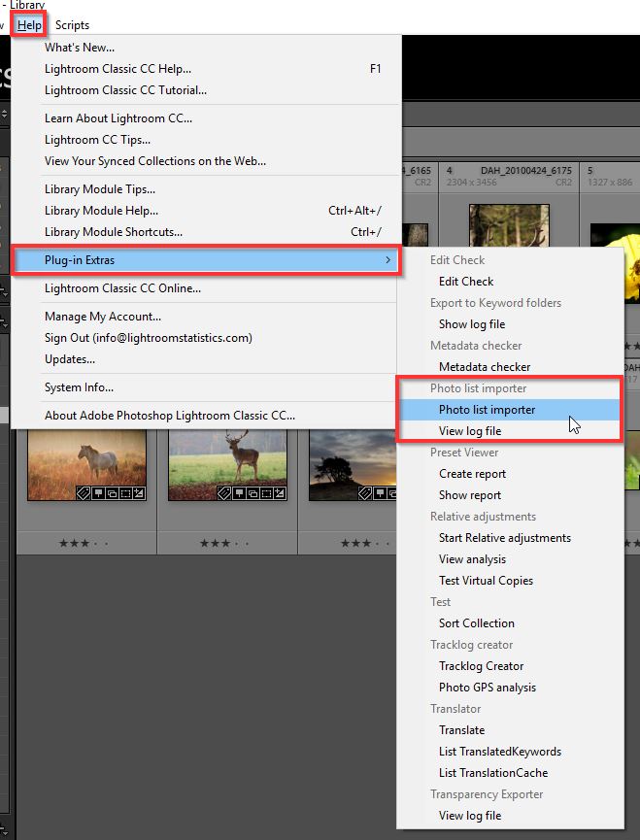Viewport: 640px width, 840px height.
Task: Open System Info from Help menu
Action: point(79,387)
